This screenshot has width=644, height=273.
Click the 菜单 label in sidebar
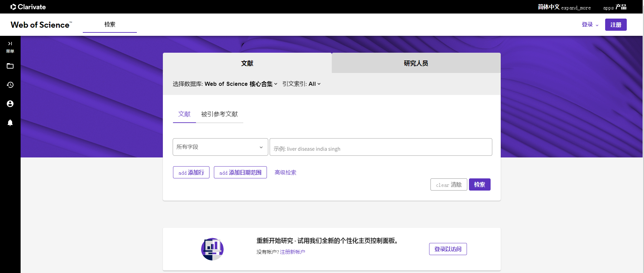[10, 51]
